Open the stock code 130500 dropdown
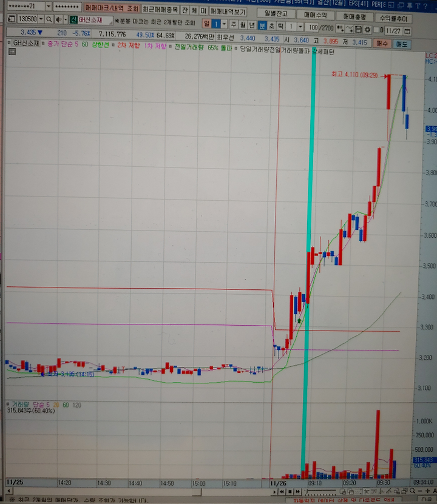 pyautogui.click(x=41, y=19)
